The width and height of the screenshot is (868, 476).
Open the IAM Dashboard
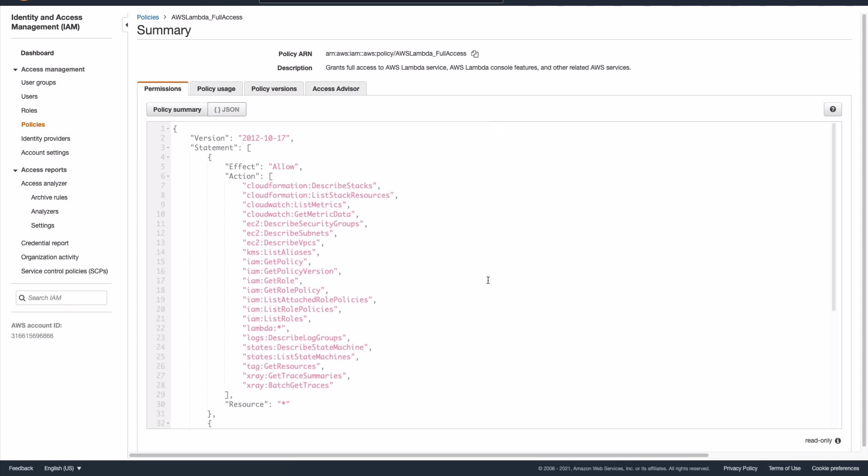tap(38, 53)
